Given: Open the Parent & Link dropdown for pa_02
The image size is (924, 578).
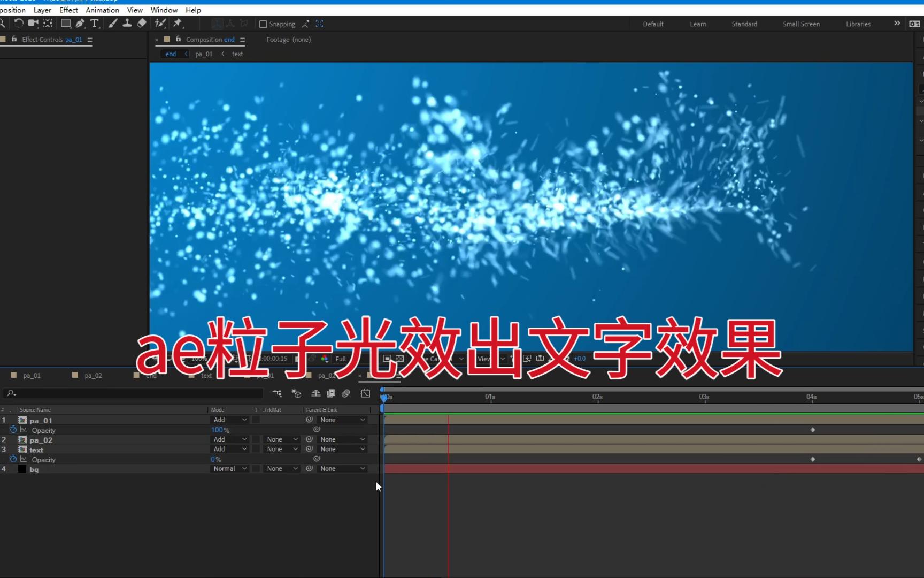Looking at the screenshot, I should click(342, 439).
